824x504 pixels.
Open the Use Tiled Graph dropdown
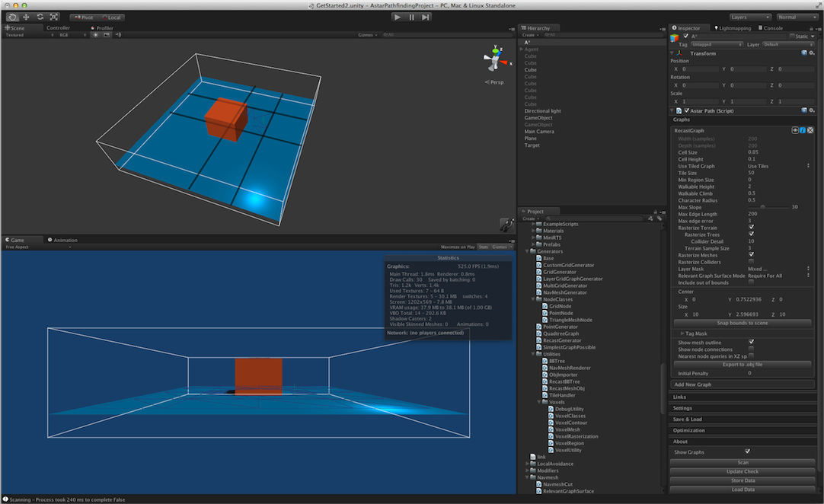click(x=778, y=166)
